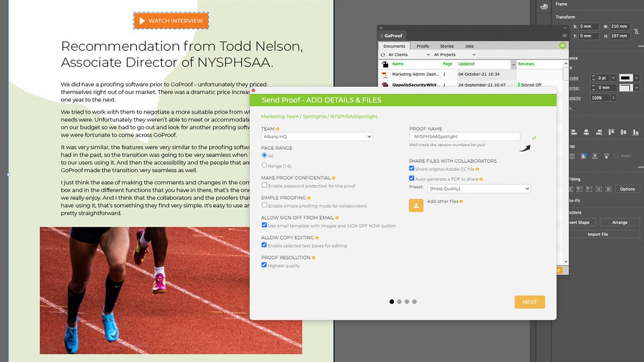Toggle Auto-generate a PDF to share
The height and width of the screenshot is (362, 644).
[x=412, y=179]
